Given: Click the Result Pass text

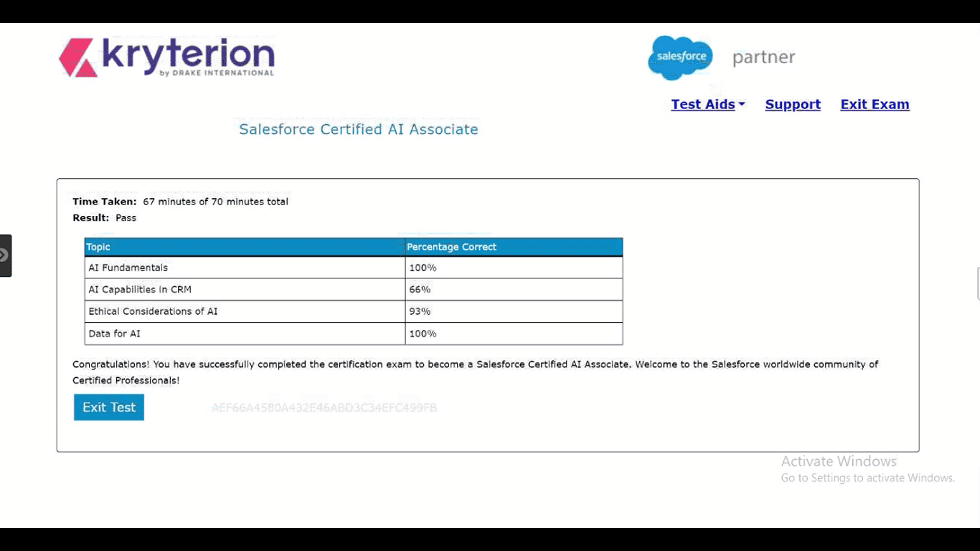Looking at the screenshot, I should [105, 218].
